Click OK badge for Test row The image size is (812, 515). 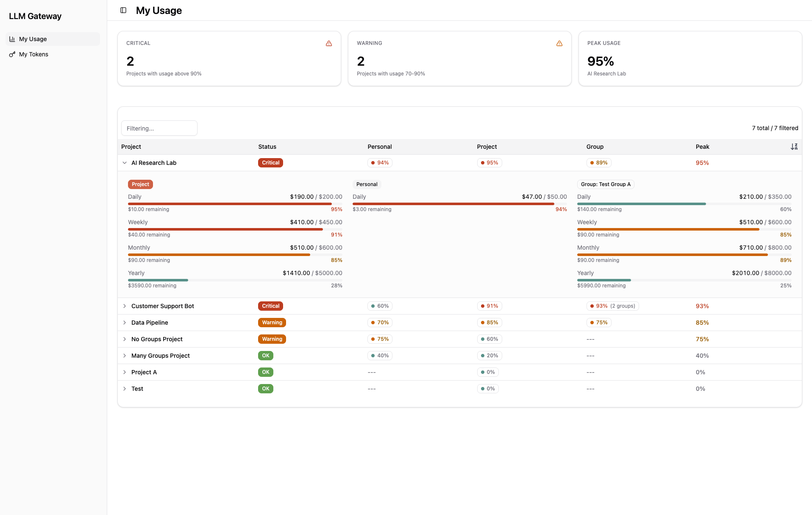point(266,389)
